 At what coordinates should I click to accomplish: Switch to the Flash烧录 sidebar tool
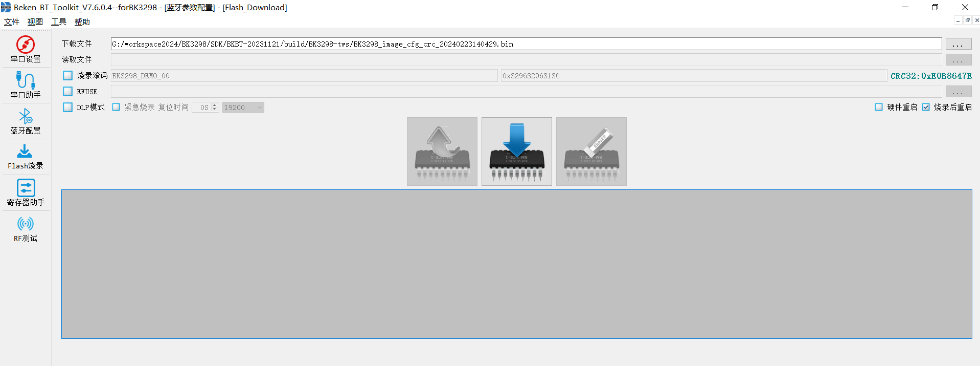pyautogui.click(x=26, y=157)
